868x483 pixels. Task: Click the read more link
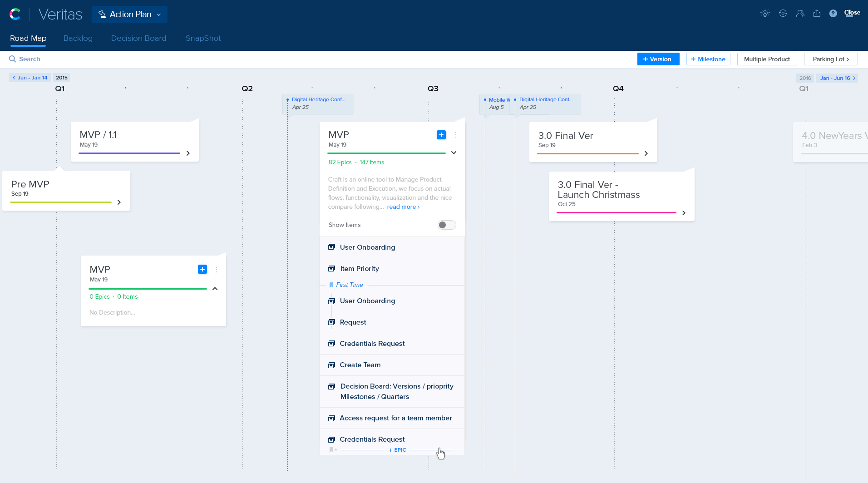403,207
